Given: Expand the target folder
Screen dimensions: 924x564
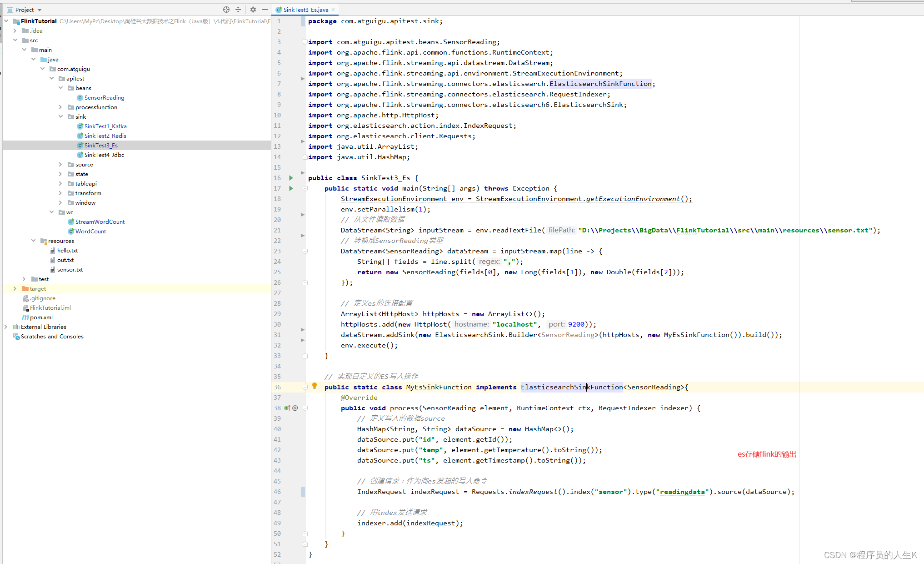Looking at the screenshot, I should [15, 289].
